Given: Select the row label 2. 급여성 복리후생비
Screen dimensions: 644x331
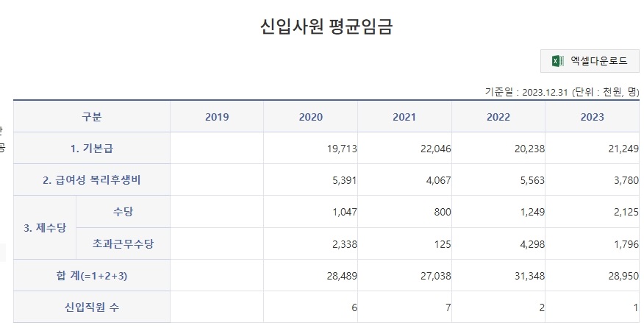Looking at the screenshot, I should click(x=92, y=179).
